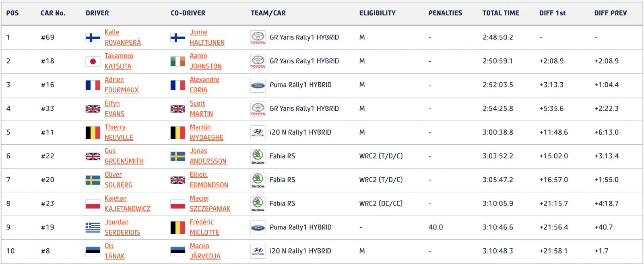The width and height of the screenshot is (644, 264).
Task: Click the PENALTIES column header
Action: [445, 13]
